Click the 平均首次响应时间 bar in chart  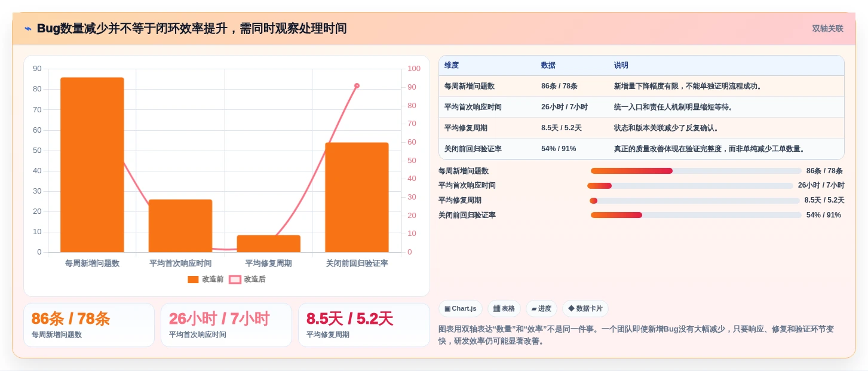point(180,226)
